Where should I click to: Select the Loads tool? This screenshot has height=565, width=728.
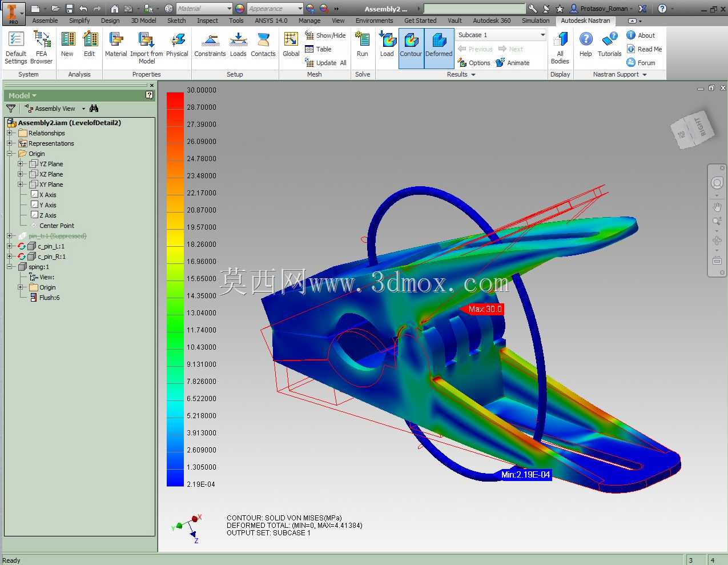click(x=238, y=45)
